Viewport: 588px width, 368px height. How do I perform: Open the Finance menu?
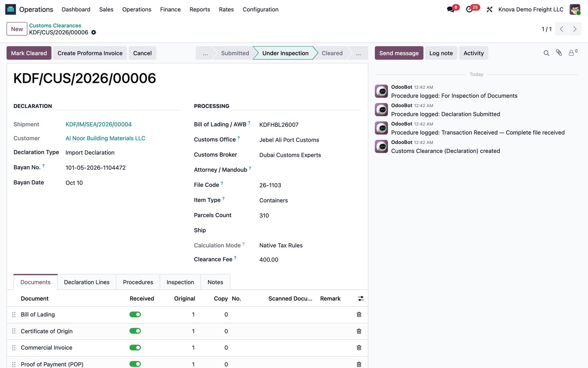(170, 10)
